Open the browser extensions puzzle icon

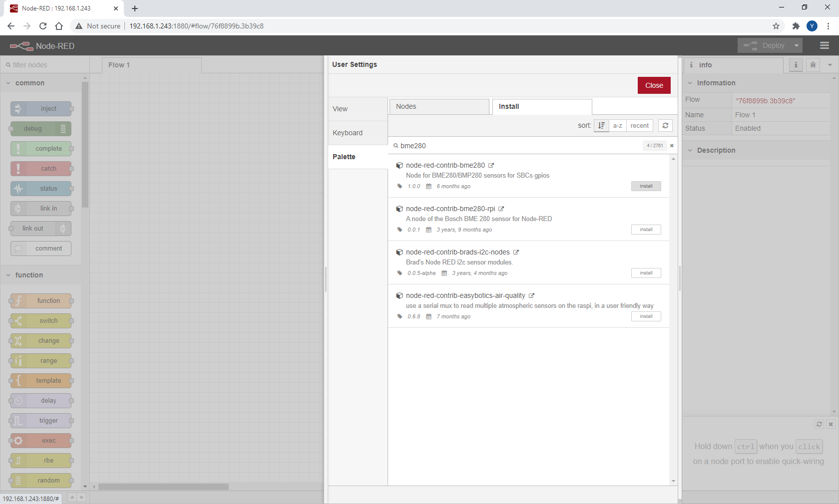tap(796, 26)
